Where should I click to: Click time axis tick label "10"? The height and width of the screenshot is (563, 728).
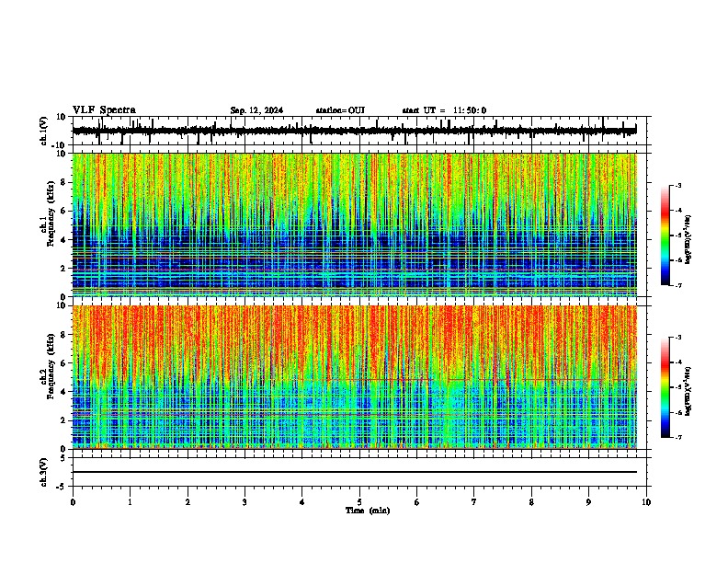[x=646, y=502]
